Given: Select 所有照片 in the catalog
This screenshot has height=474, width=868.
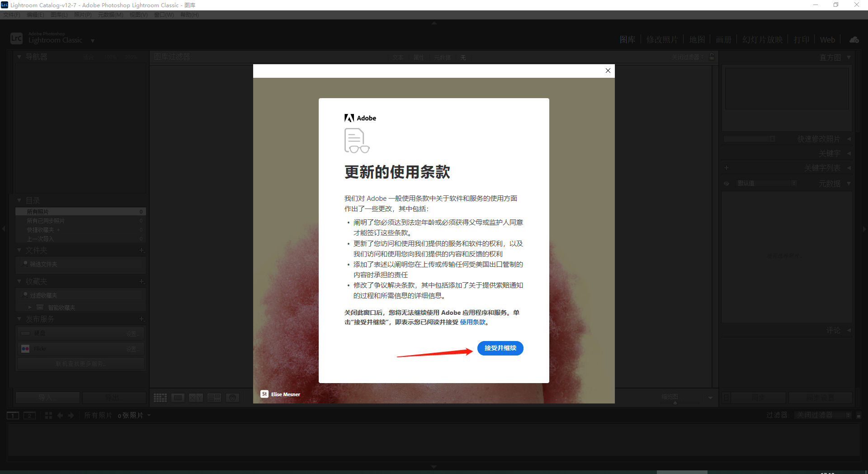Looking at the screenshot, I should (80, 212).
